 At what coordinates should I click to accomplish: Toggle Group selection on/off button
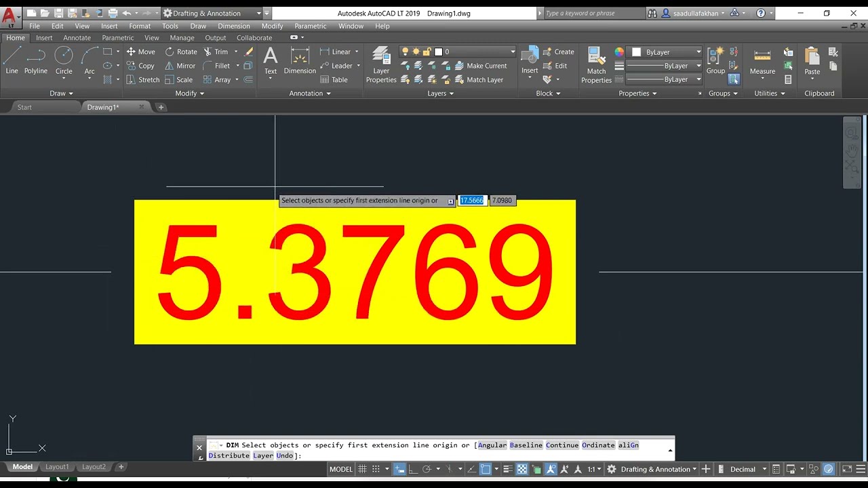click(733, 79)
